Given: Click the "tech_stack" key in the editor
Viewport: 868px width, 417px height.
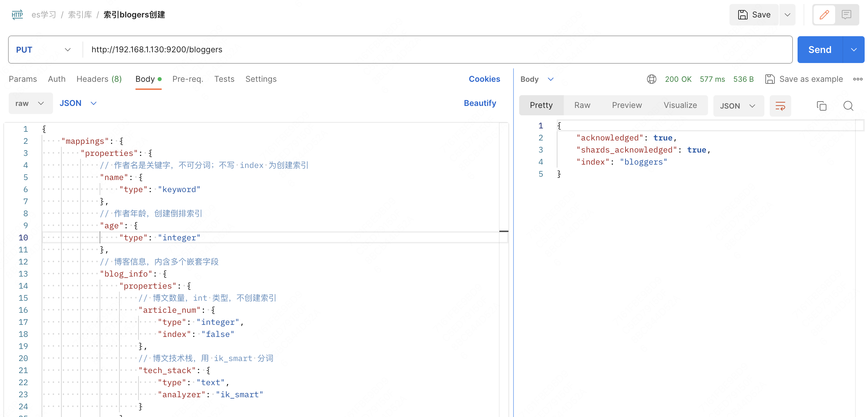Looking at the screenshot, I should (167, 370).
